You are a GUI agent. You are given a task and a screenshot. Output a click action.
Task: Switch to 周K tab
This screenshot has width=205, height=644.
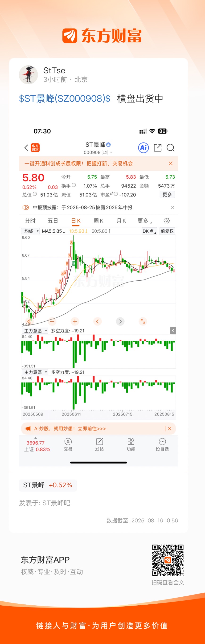point(98,221)
